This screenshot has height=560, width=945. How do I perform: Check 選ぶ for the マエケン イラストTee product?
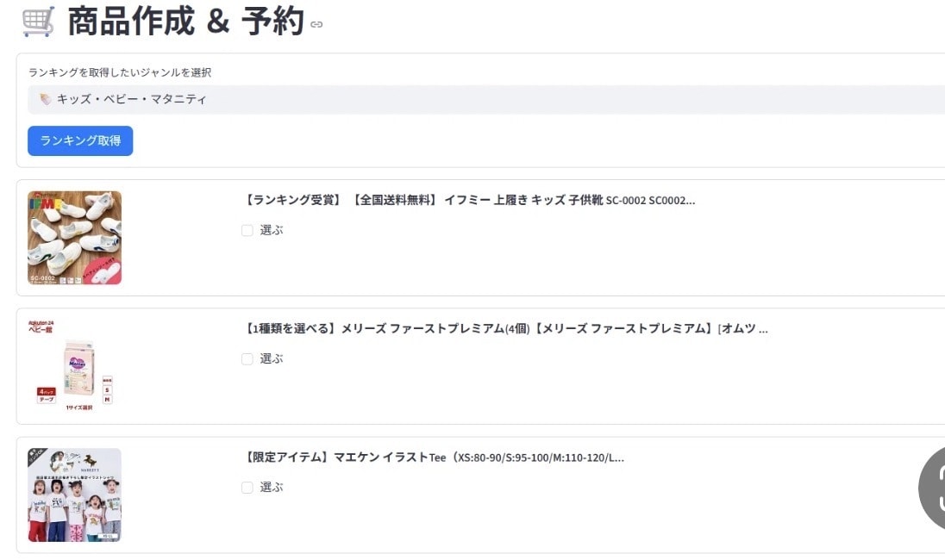point(247,488)
